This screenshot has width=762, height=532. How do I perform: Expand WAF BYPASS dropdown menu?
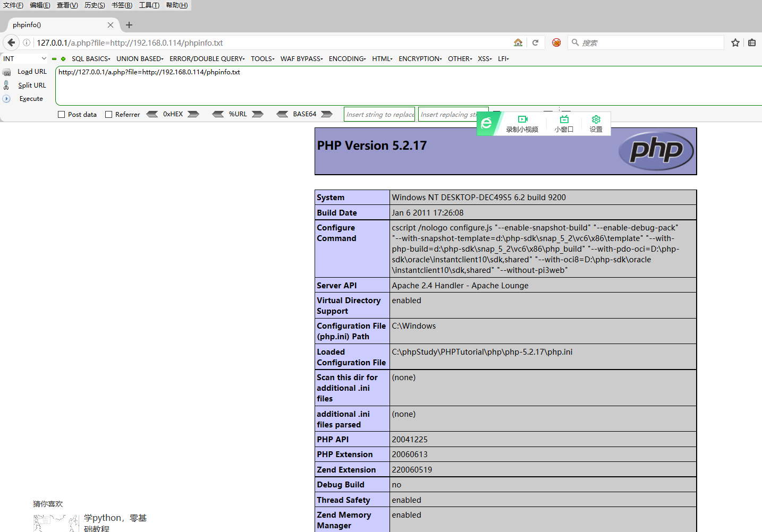(x=302, y=59)
